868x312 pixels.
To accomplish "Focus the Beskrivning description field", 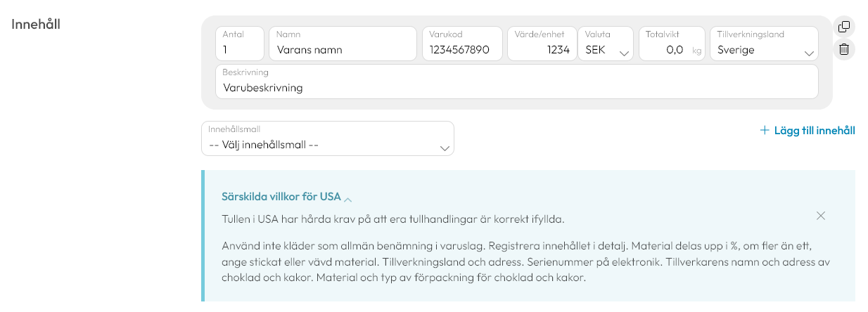I will pyautogui.click(x=517, y=82).
